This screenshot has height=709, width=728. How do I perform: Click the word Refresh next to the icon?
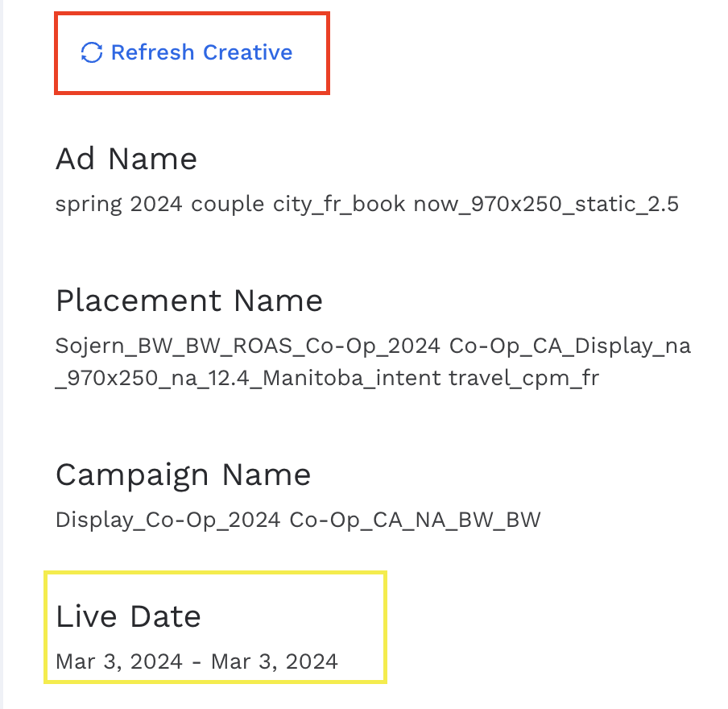point(153,53)
